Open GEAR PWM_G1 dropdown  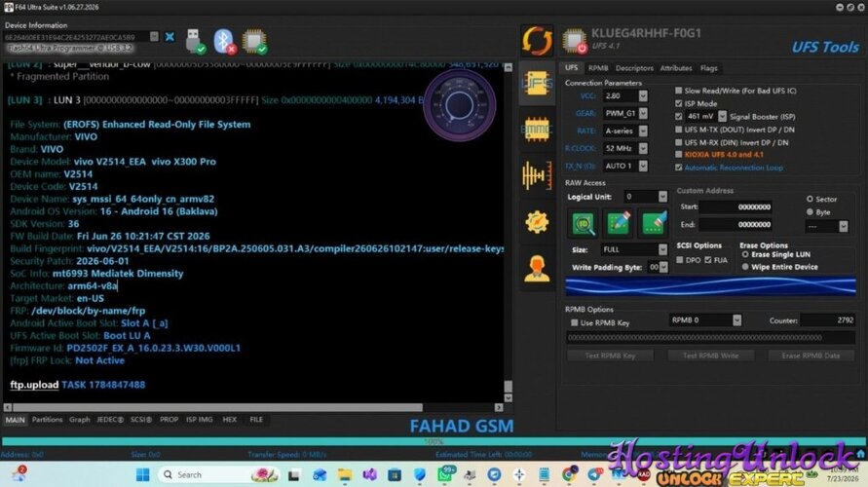coord(643,113)
